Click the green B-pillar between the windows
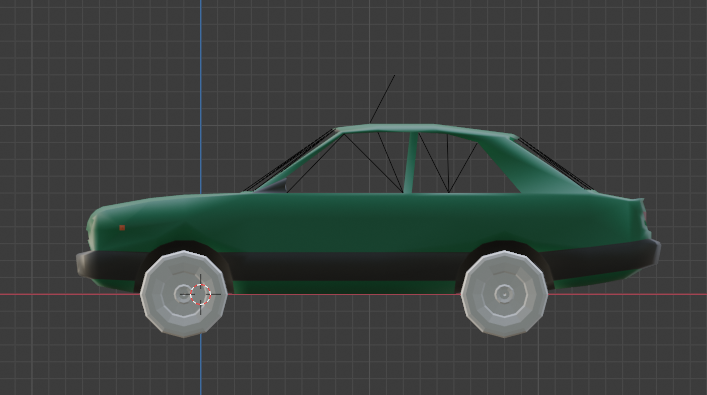 [x=410, y=163]
